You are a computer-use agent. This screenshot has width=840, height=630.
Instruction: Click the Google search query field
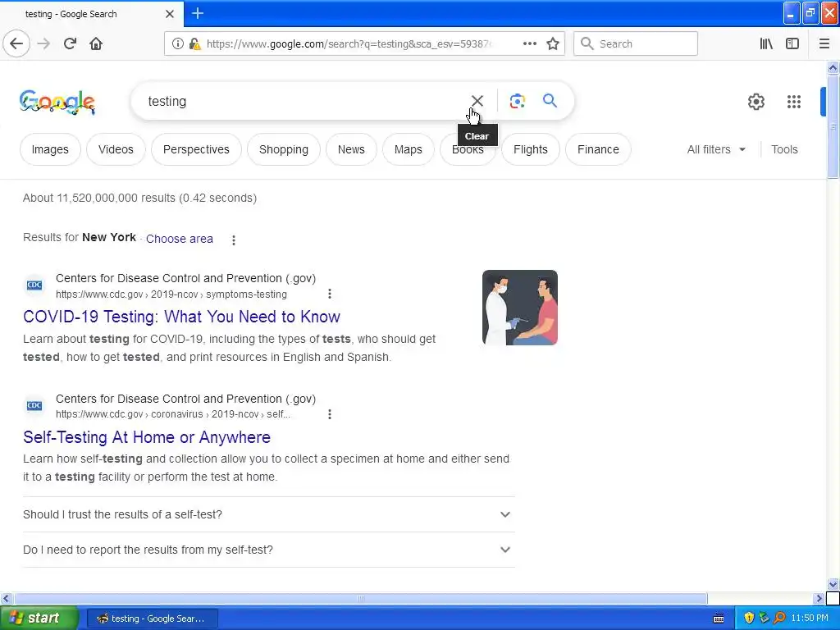coord(305,101)
